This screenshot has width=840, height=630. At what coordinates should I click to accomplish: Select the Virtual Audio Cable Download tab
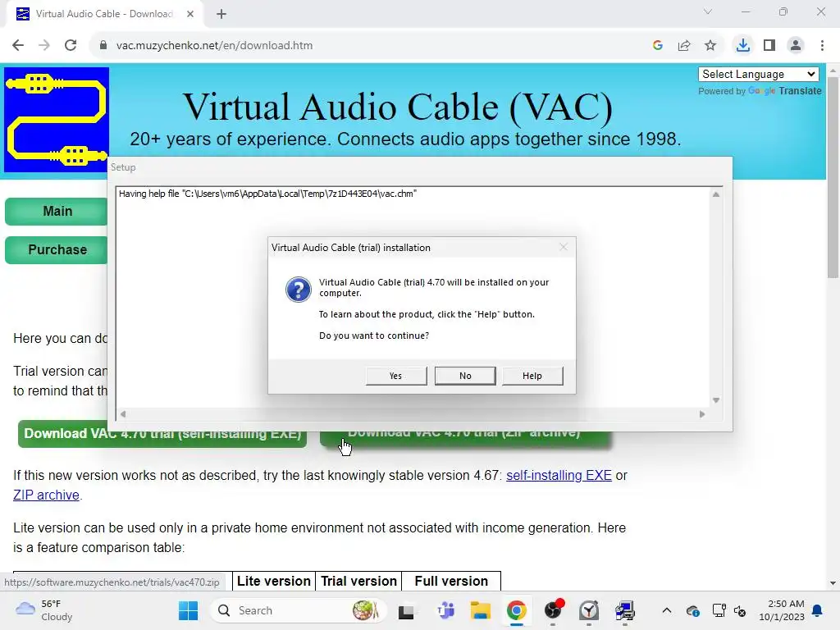coord(104,14)
